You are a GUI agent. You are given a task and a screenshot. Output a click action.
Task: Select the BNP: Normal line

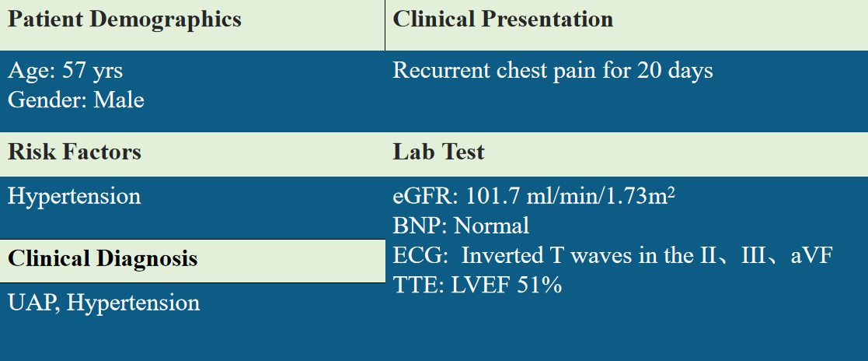[x=461, y=226]
